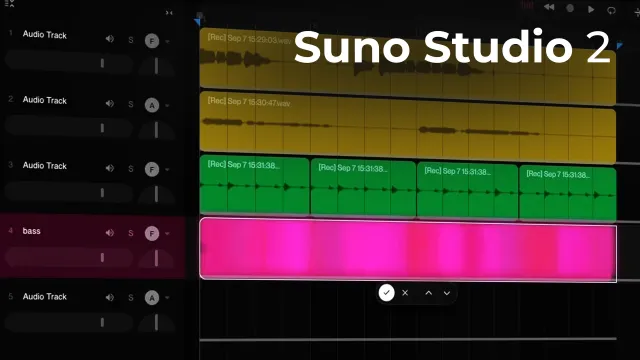Click Audio Track 2 volume slider
This screenshot has height=360, width=640.
69,127
